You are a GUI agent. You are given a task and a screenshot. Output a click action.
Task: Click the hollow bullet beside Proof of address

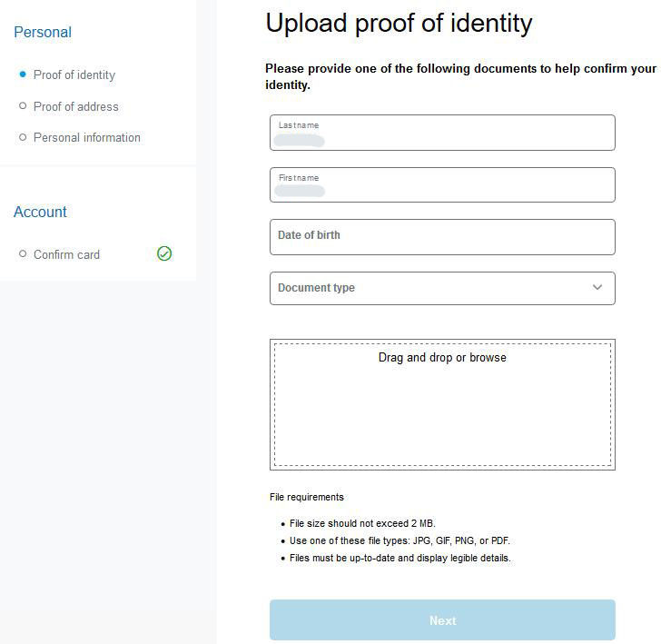23,106
